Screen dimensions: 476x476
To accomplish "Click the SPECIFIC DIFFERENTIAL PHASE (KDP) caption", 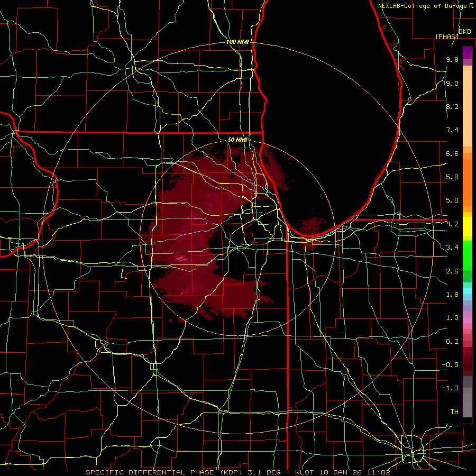I will pyautogui.click(x=166, y=472).
